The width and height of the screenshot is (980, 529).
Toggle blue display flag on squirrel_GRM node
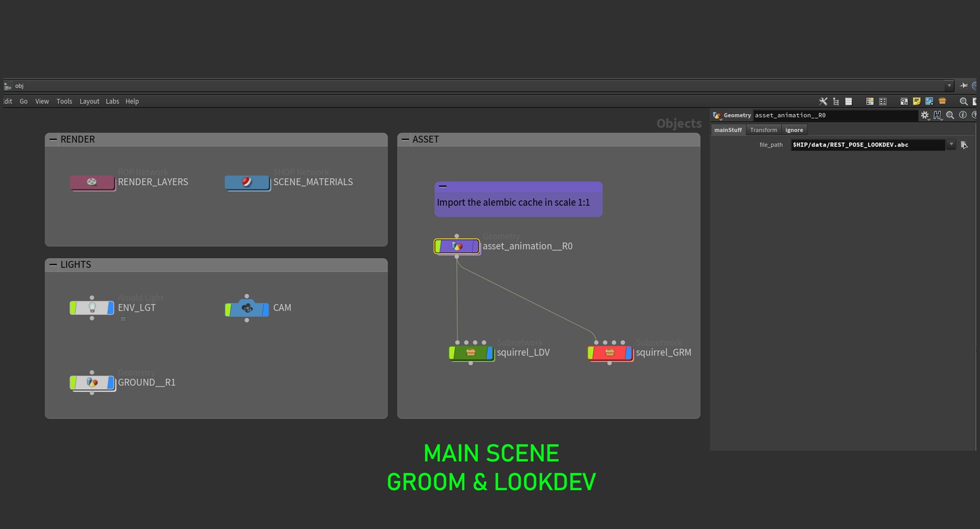pyautogui.click(x=628, y=352)
